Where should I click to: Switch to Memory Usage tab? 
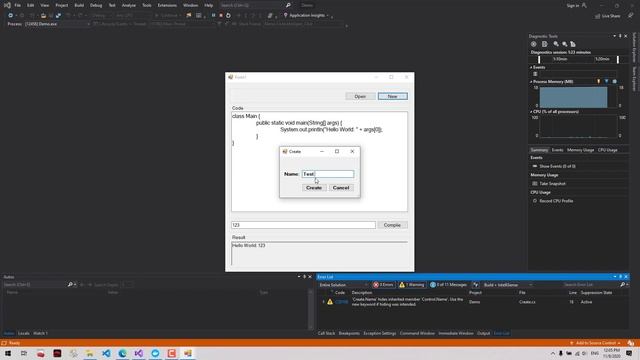[580, 150]
